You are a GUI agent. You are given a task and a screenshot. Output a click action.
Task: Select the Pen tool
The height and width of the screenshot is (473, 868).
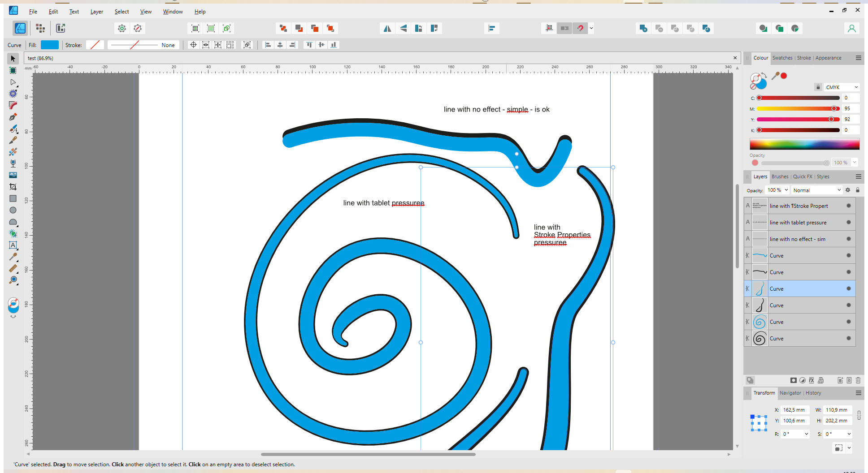13,117
